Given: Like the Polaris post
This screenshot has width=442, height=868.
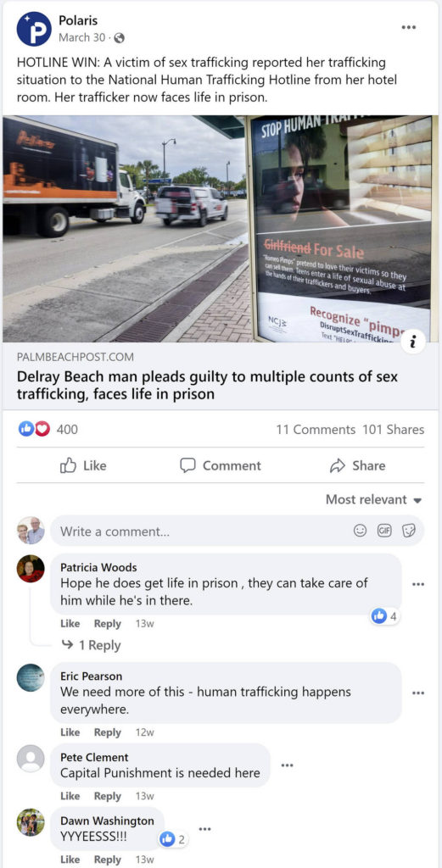Looking at the screenshot, I should tap(83, 465).
